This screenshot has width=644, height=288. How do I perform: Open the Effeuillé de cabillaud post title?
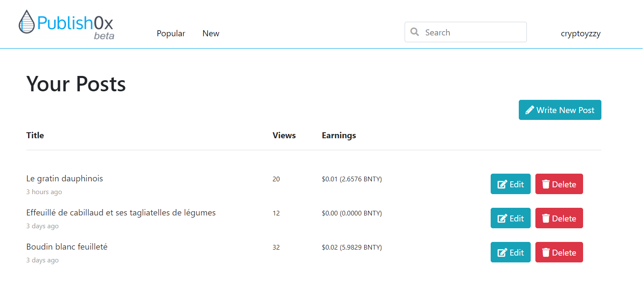click(121, 212)
